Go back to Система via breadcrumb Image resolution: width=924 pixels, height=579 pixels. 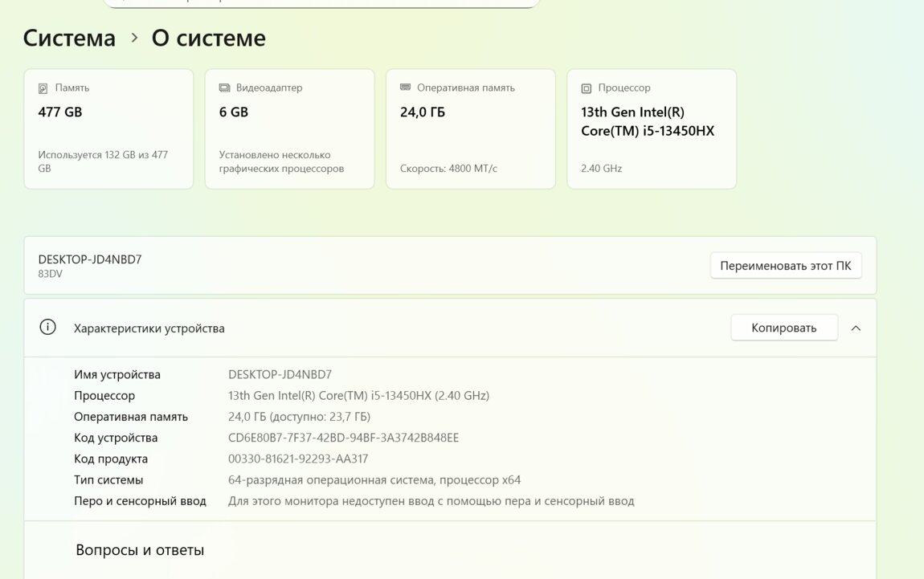point(69,38)
